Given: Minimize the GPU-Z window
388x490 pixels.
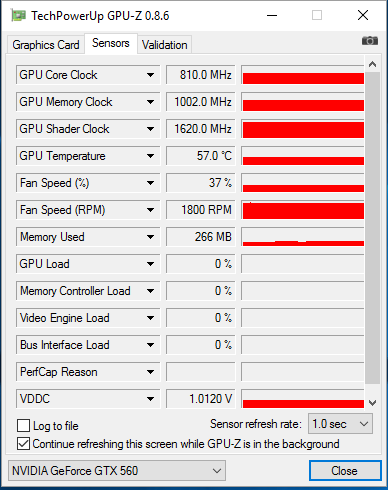Looking at the screenshot, I should tap(272, 15).
